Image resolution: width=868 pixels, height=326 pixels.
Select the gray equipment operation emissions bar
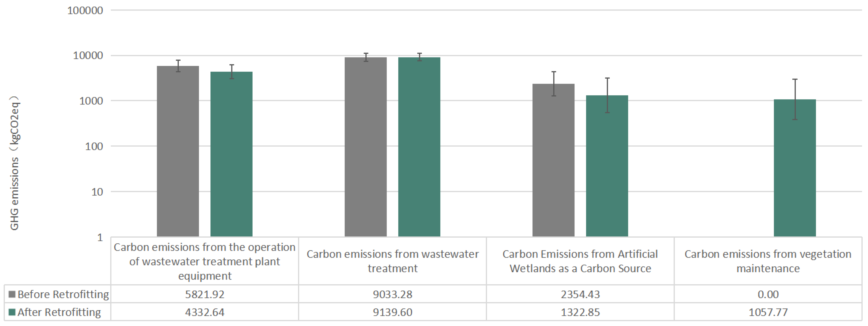point(178,152)
